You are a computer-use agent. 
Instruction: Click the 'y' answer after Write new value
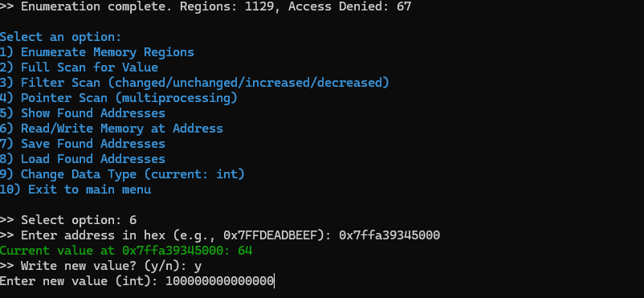point(198,267)
